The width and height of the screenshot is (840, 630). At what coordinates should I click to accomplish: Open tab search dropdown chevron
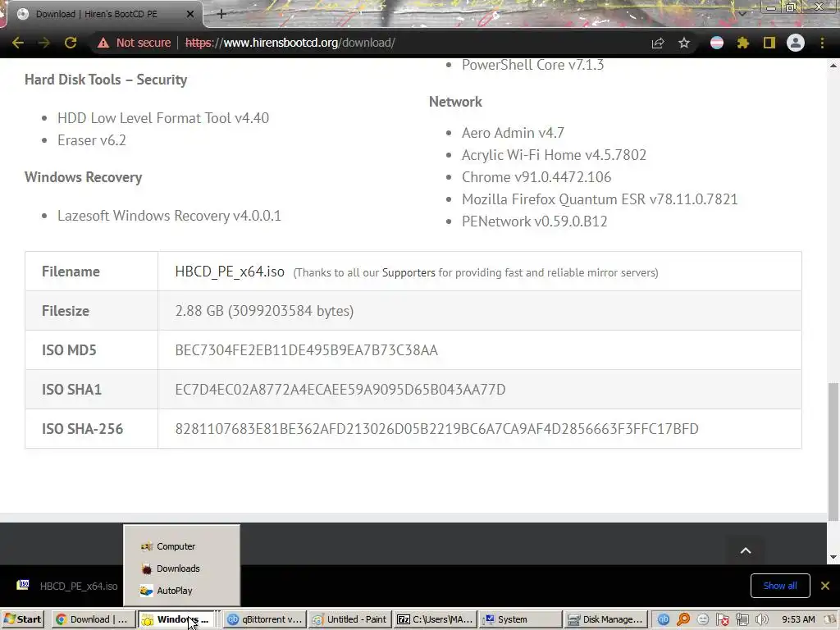pos(742,13)
